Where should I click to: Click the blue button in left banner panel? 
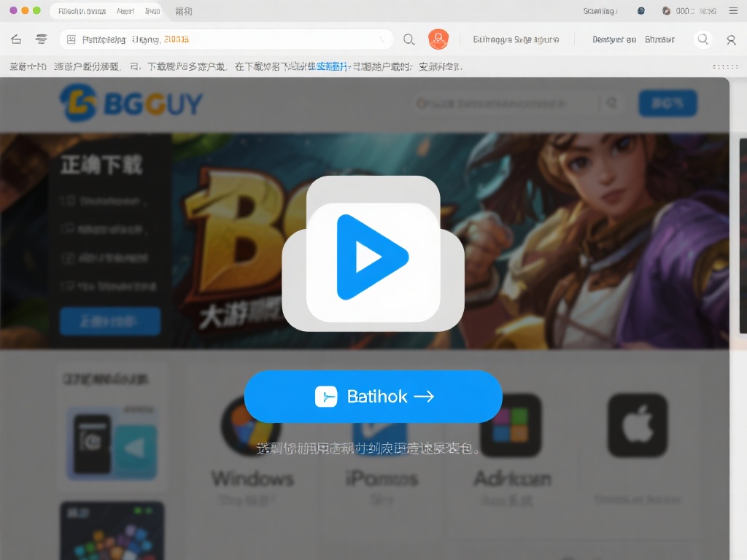[109, 321]
